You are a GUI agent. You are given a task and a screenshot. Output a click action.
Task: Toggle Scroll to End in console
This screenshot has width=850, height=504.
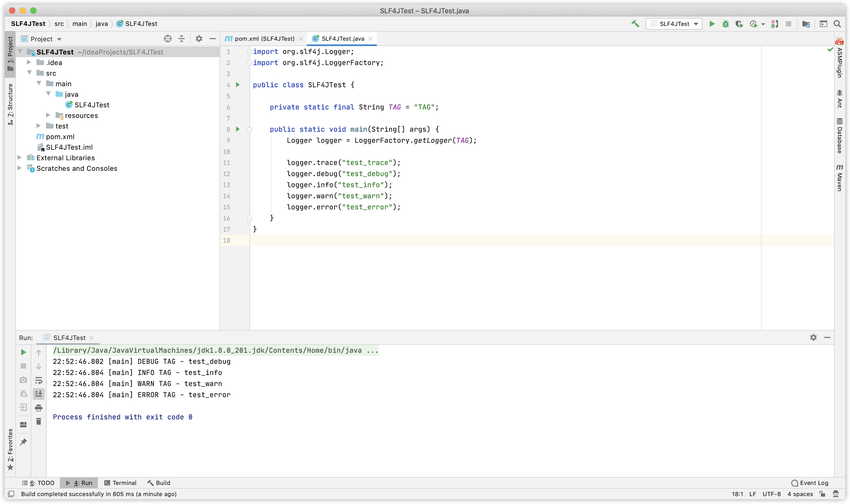pyautogui.click(x=39, y=394)
